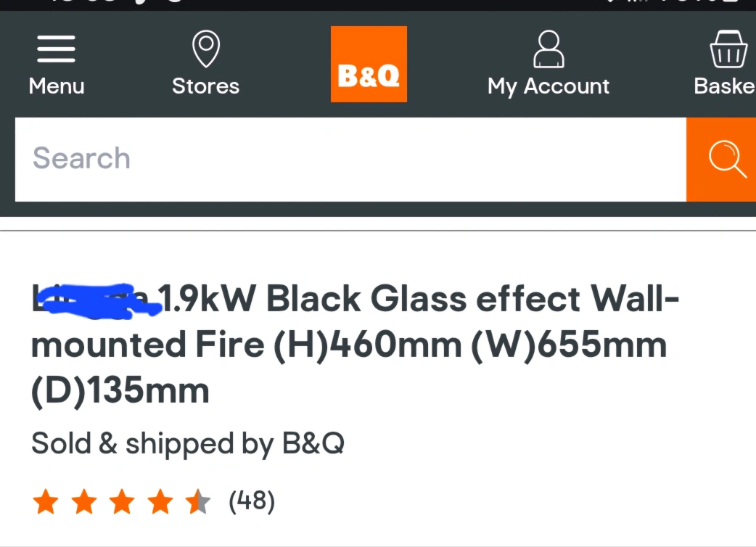This screenshot has height=547, width=756.
Task: Select the Menu label text
Action: (x=57, y=86)
